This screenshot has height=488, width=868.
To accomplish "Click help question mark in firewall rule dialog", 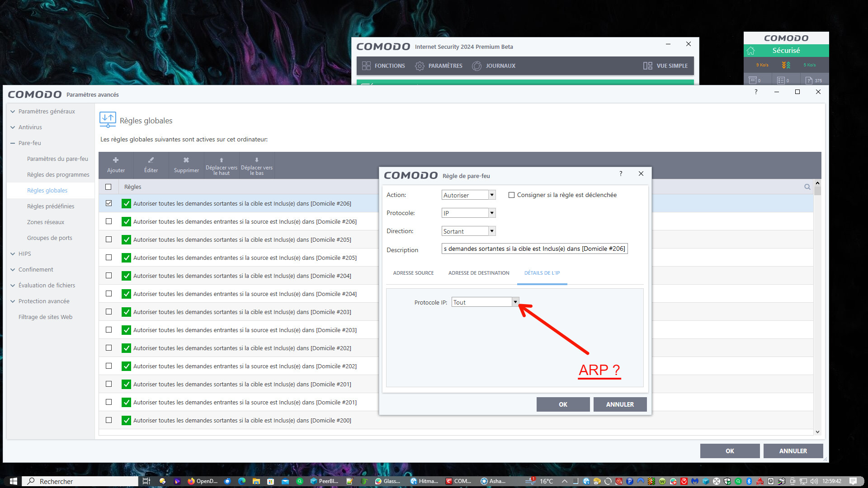I will [x=621, y=174].
